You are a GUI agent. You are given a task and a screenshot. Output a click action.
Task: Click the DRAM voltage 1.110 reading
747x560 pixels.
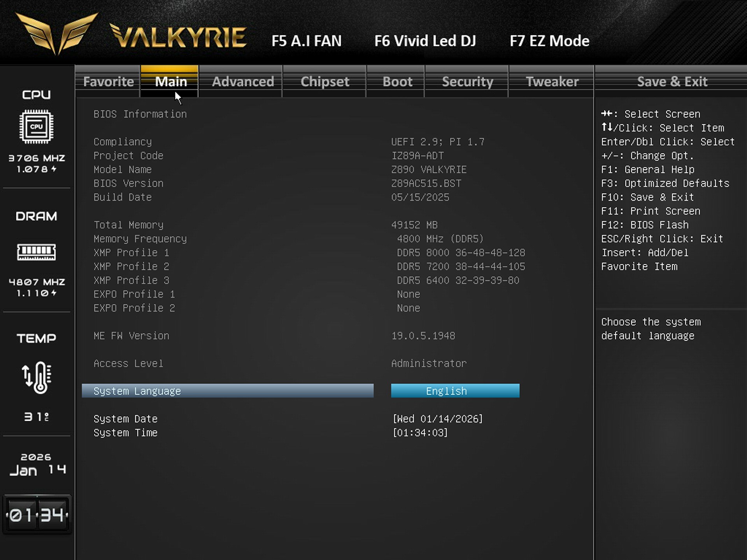[x=37, y=293]
